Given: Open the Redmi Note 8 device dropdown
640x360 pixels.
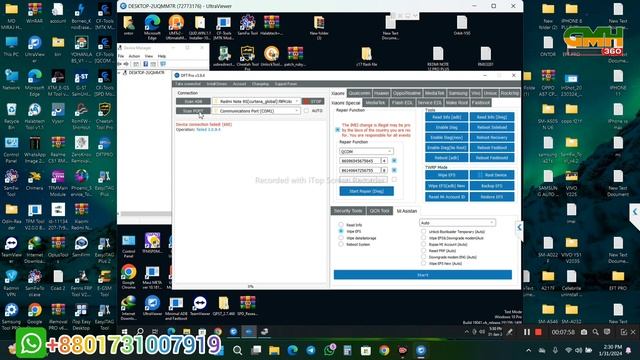Looking at the screenshot, I should pyautogui.click(x=257, y=101).
